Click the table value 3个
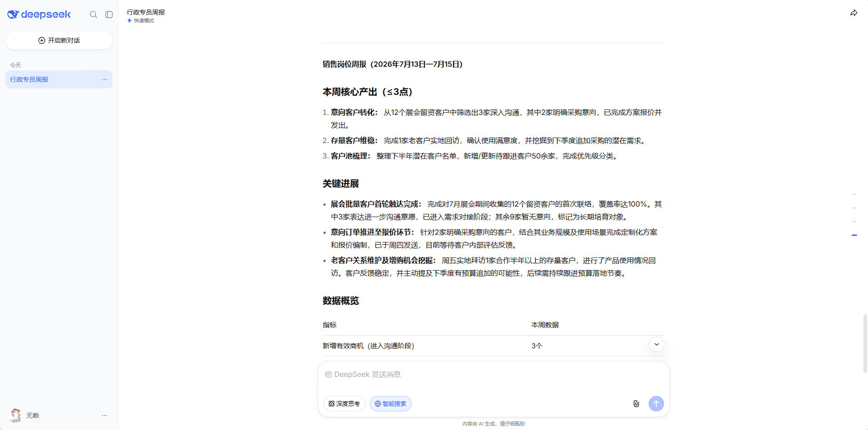Viewport: 868px width, 430px height. tap(537, 346)
